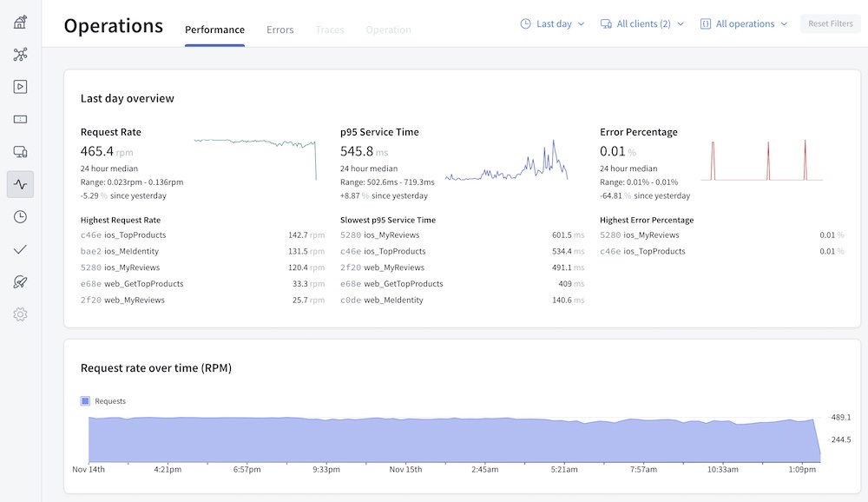Screen dimensions: 868x502
Task: Open the graph nodes icon in sidebar
Action: (20, 55)
